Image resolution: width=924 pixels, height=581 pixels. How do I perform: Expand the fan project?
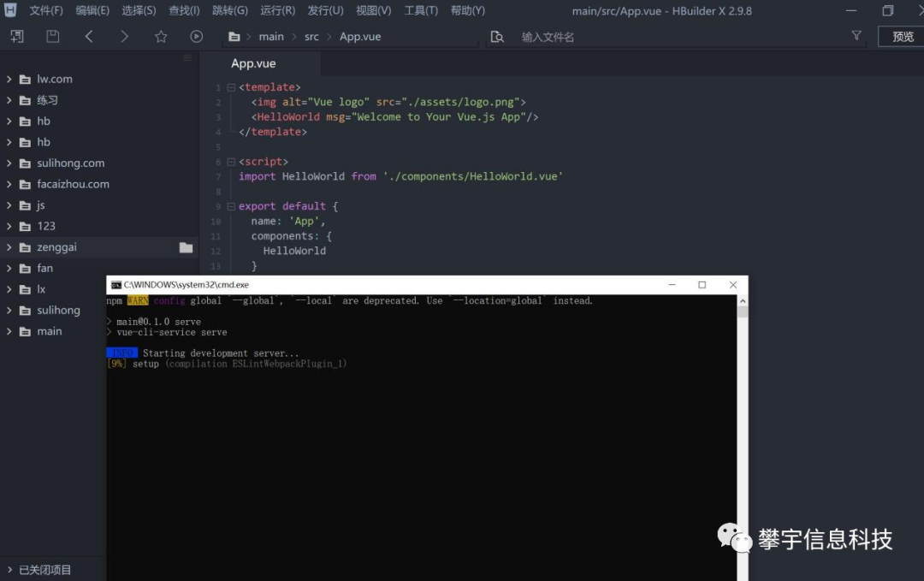[9, 268]
